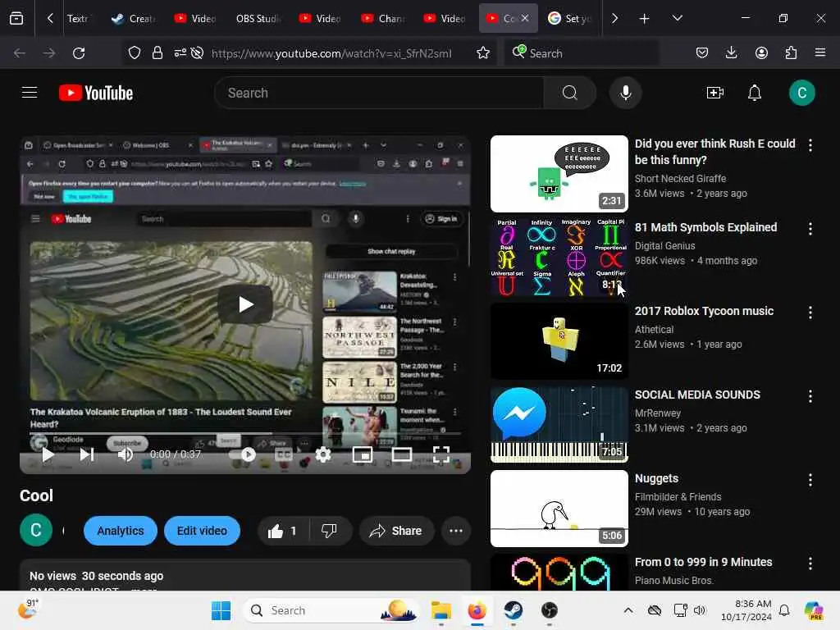Click the MrRenwey channel name

point(657,413)
